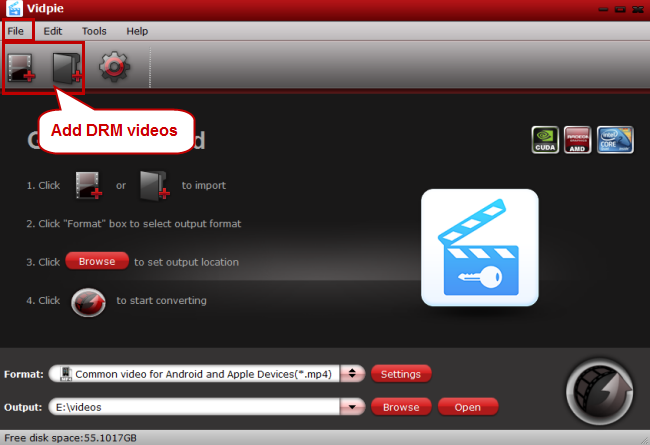Click the 'to set output location' text
Image resolution: width=650 pixels, height=445 pixels.
click(187, 262)
